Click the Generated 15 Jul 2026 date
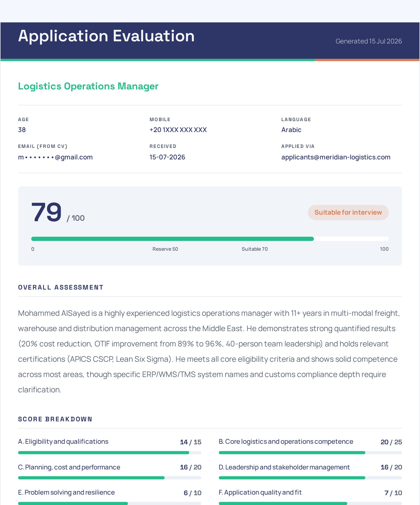 pyautogui.click(x=369, y=41)
